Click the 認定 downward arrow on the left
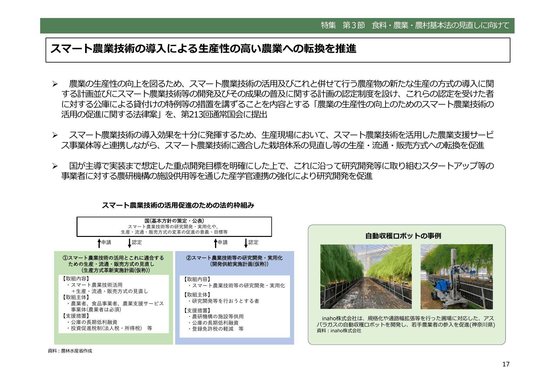This screenshot has width=555, height=392. pos(130,243)
